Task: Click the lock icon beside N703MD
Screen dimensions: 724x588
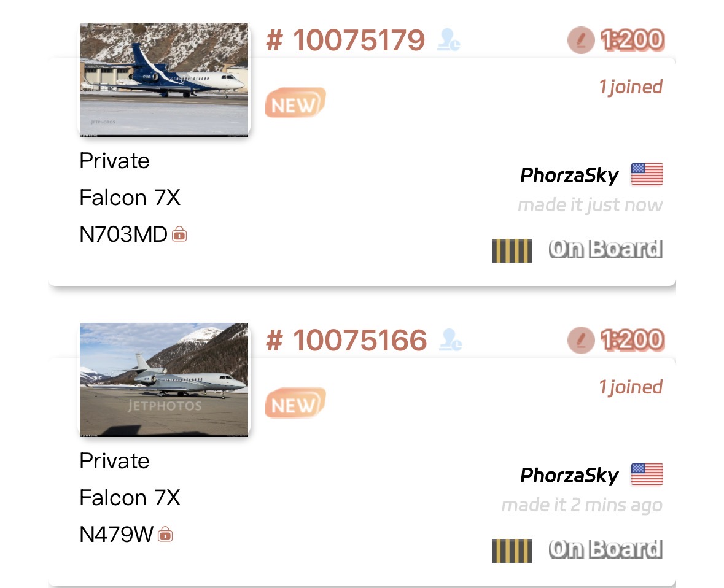Action: pos(179,234)
